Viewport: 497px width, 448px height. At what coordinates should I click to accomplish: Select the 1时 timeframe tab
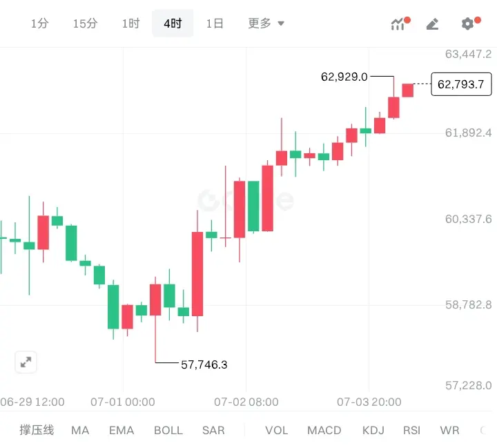130,23
